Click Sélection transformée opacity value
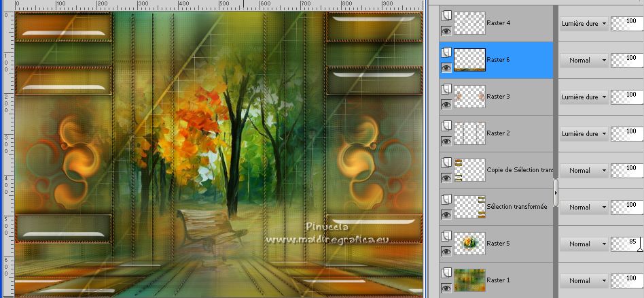644x298 pixels. (x=627, y=208)
